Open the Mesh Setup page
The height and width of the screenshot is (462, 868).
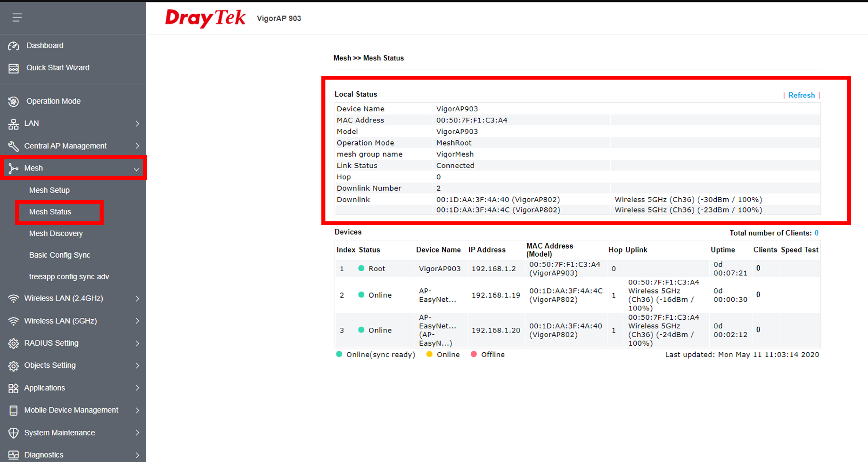49,190
